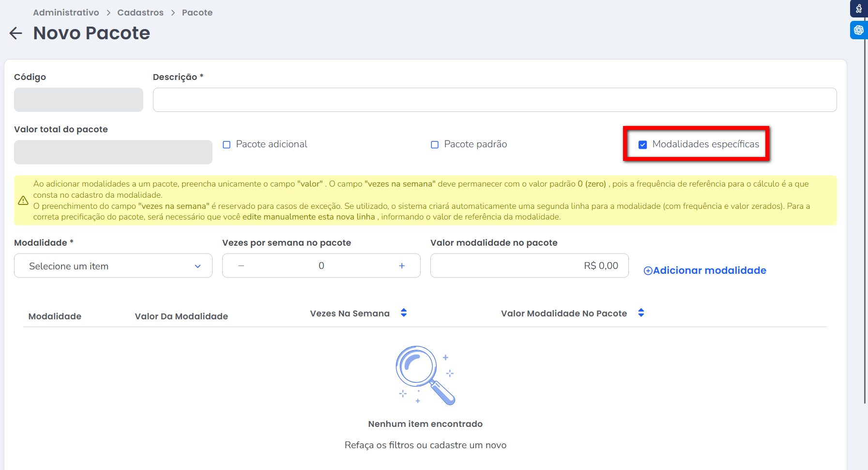Click the Pacote breadcrumb link
868x470 pixels.
point(197,13)
